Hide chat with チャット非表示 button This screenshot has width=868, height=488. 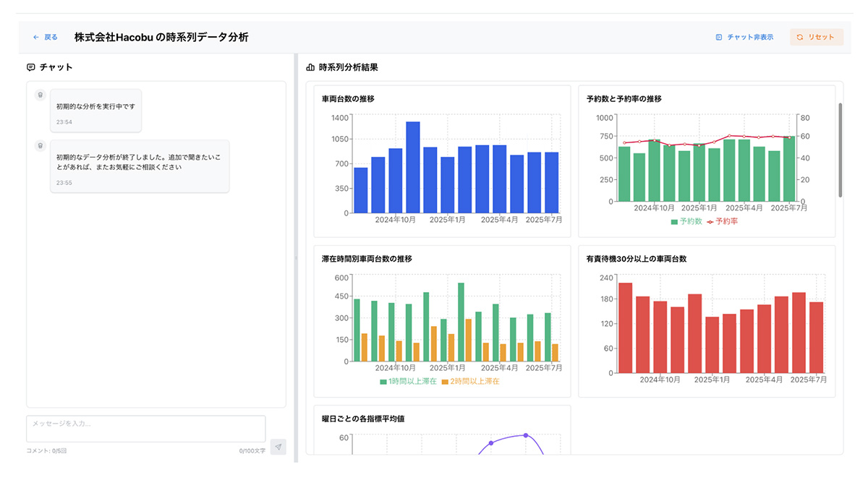(x=744, y=37)
